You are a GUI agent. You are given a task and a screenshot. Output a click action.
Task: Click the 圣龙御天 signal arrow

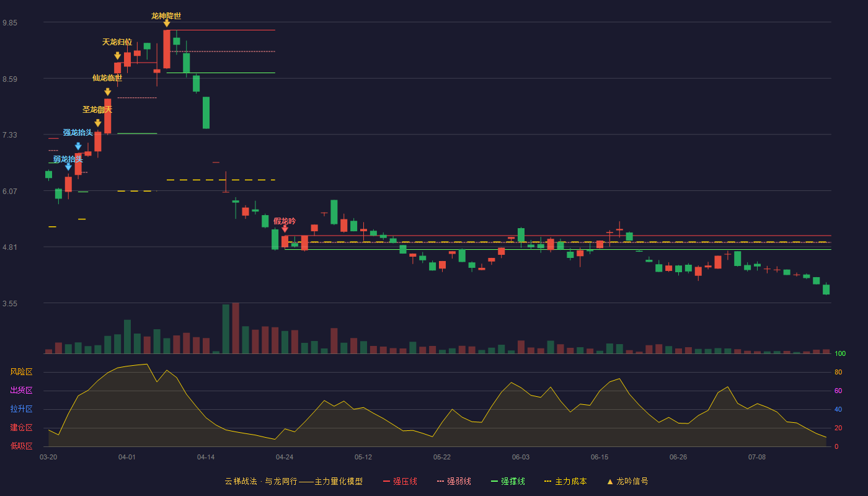(98, 123)
